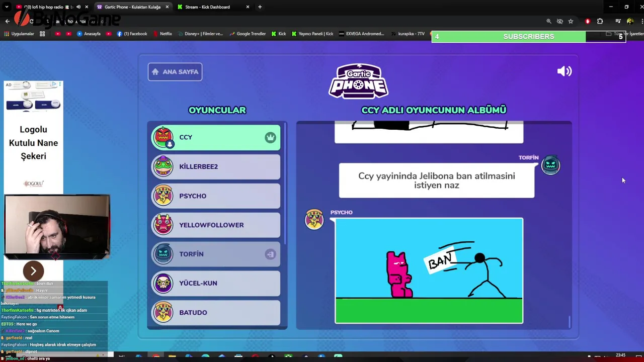Click the Gartic Phone logo
The height and width of the screenshot is (362, 644).
(358, 80)
